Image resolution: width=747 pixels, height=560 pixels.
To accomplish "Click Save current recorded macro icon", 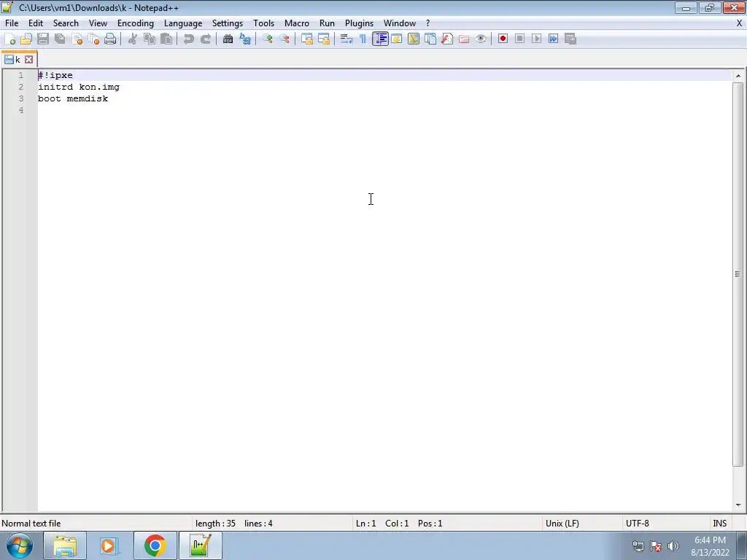I will click(570, 39).
